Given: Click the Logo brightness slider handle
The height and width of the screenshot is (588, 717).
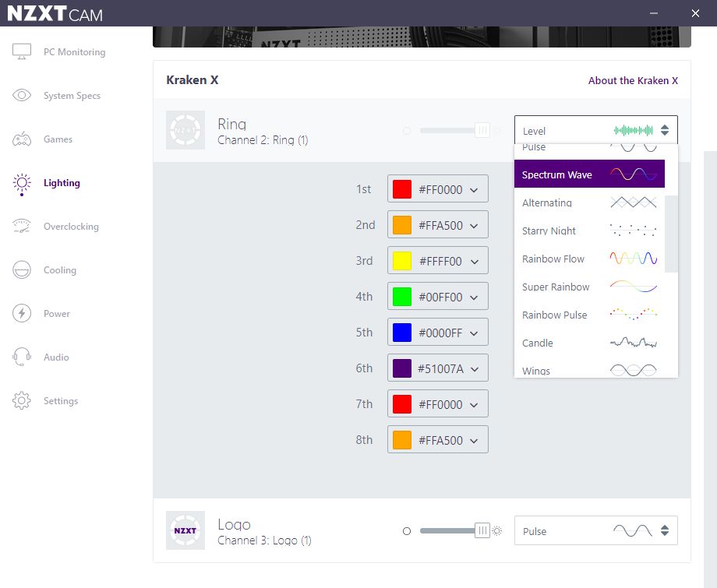Looking at the screenshot, I should 482,531.
